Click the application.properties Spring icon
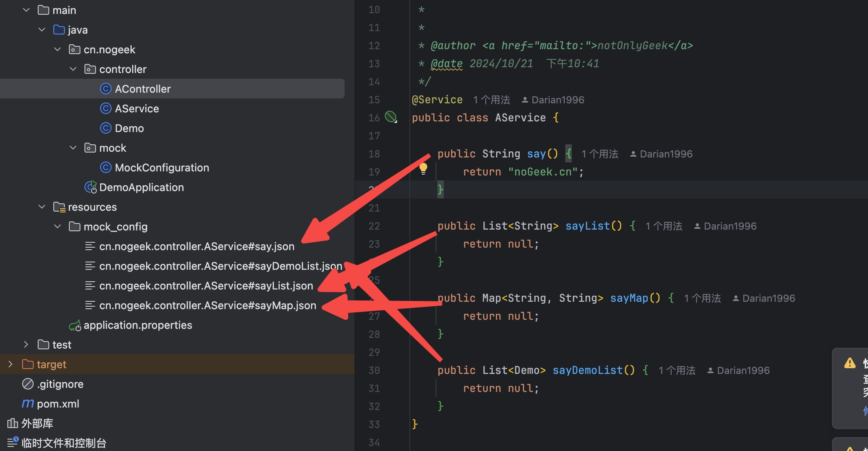Screen dimensions: 868x451 coord(75,326)
